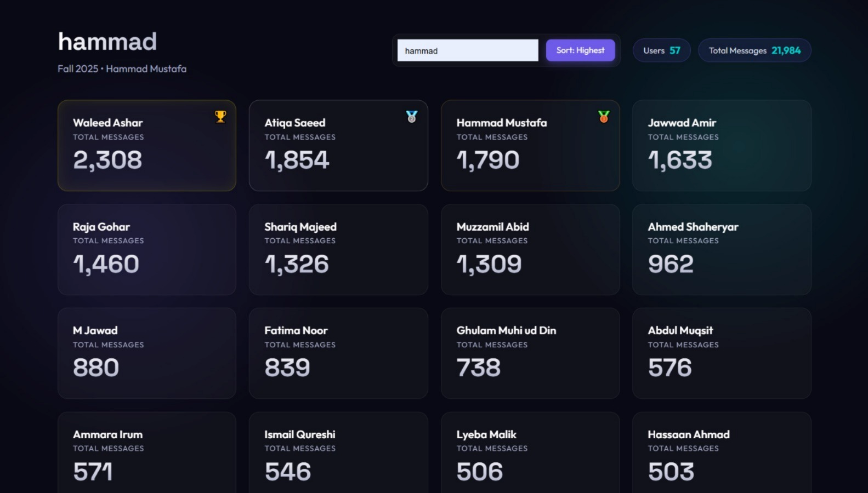This screenshot has width=868, height=493.
Task: Open the Fatima Noor card
Action: click(x=338, y=353)
